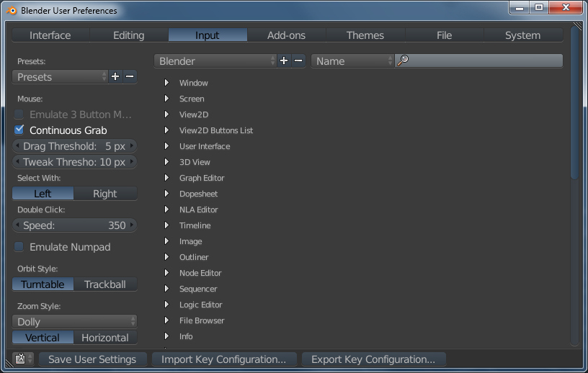Expand the Node Editor keymap section
Image resolution: width=588 pixels, height=373 pixels.
(x=166, y=272)
